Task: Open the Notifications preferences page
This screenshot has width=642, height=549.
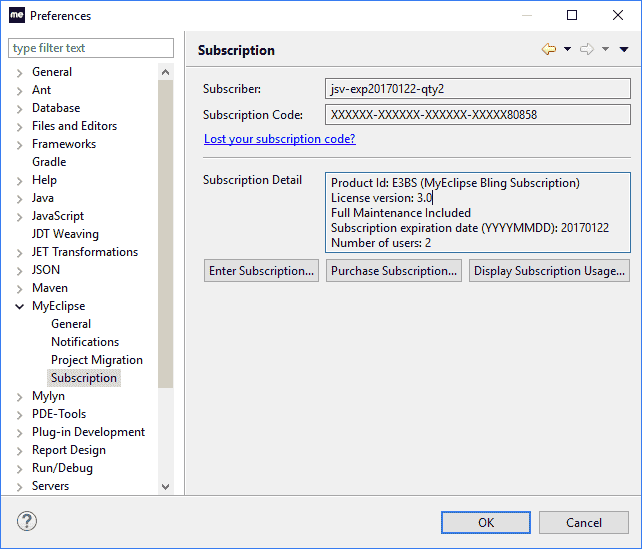Action: 85,342
